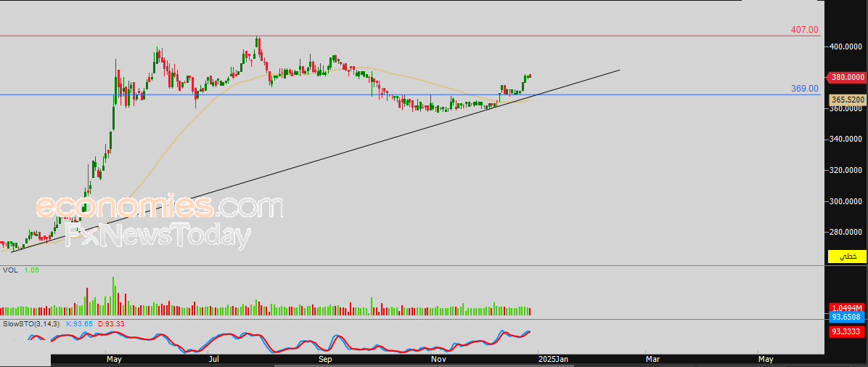Click the black ascending trendline
The width and height of the screenshot is (868, 367).
pyautogui.click(x=316, y=163)
